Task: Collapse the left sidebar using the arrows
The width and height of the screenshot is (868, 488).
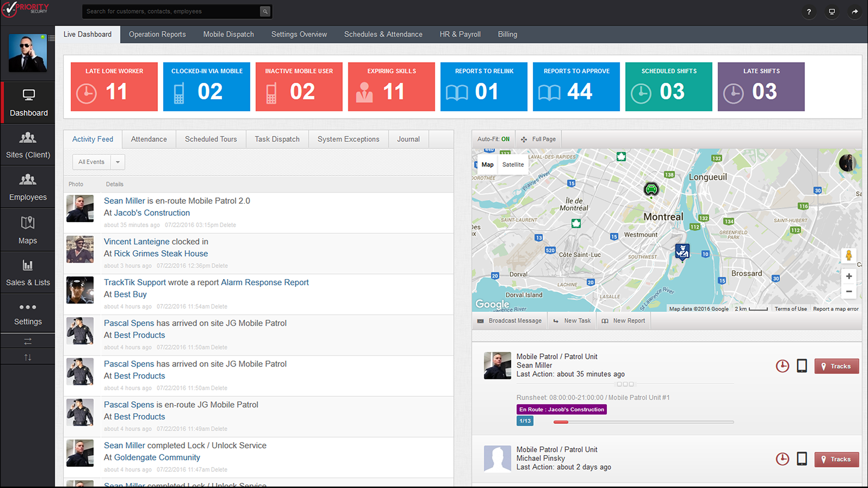Action: coord(28,340)
